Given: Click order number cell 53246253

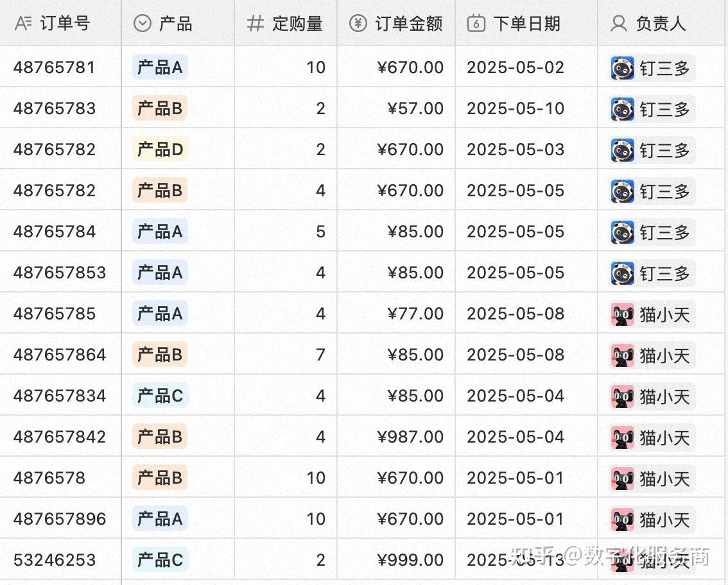Looking at the screenshot, I should pyautogui.click(x=60, y=559).
